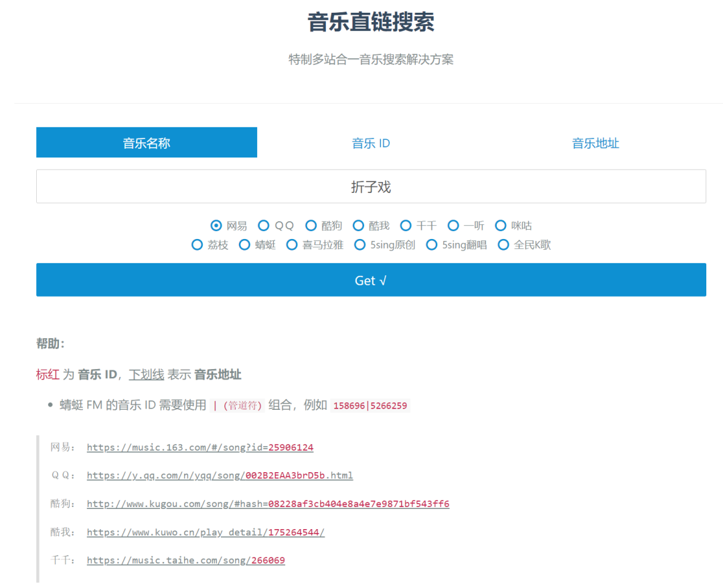Choose 酷我 as the search source
Screen dimensions: 723x588
tap(359, 226)
